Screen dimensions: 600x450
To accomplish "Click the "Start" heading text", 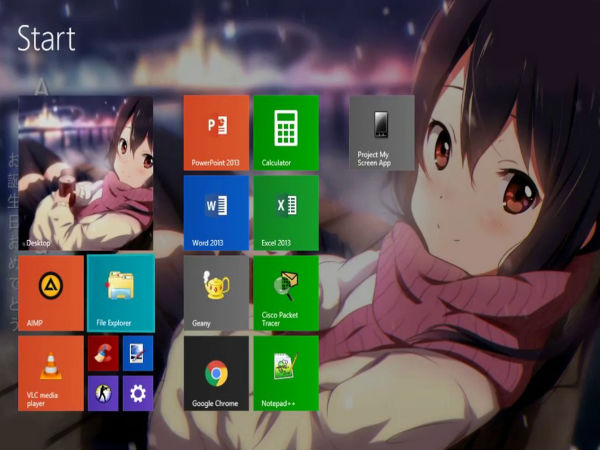I will [46, 39].
